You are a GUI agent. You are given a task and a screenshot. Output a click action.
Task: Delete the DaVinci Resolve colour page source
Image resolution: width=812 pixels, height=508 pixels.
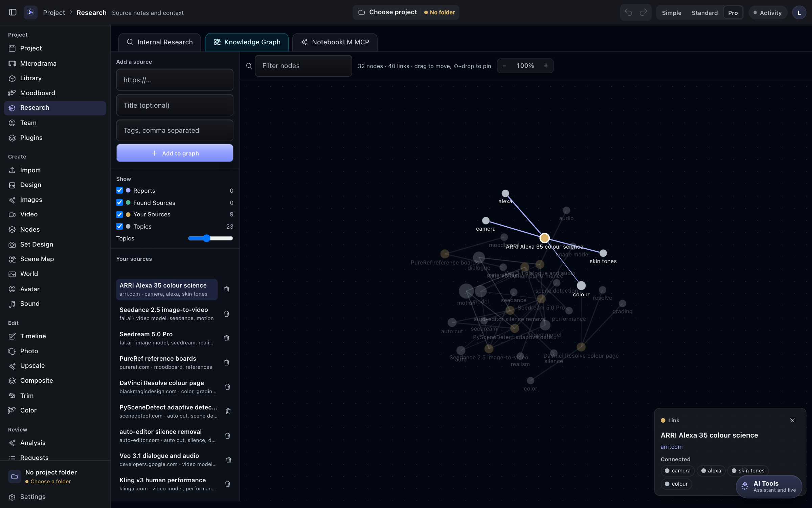click(x=228, y=387)
